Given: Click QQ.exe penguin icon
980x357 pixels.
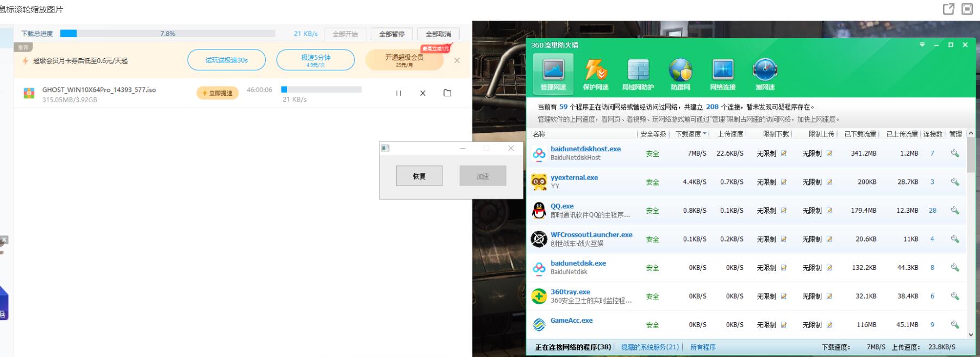Looking at the screenshot, I should (539, 211).
